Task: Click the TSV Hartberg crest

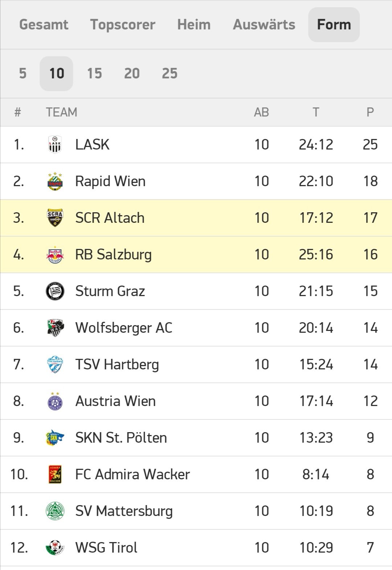Action: 55,364
